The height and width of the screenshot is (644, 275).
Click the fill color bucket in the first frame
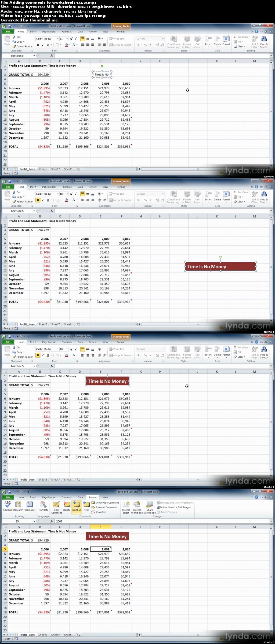coord(66,45)
